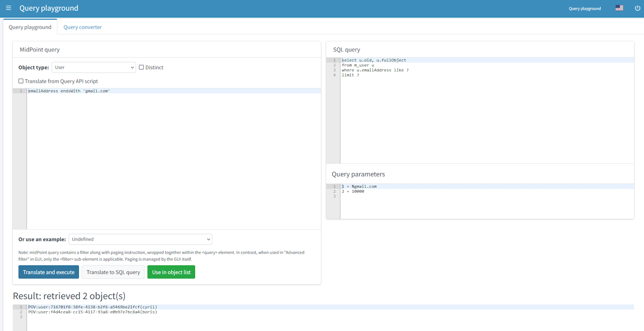The width and height of the screenshot is (644, 331).
Task: Check the Translate from Query API script option
Action: pyautogui.click(x=21, y=81)
